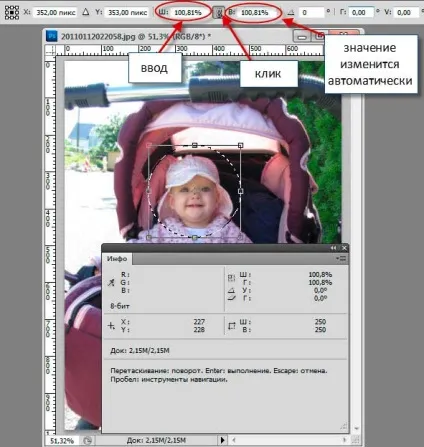Open the status bar black arrow menu

click(223, 440)
